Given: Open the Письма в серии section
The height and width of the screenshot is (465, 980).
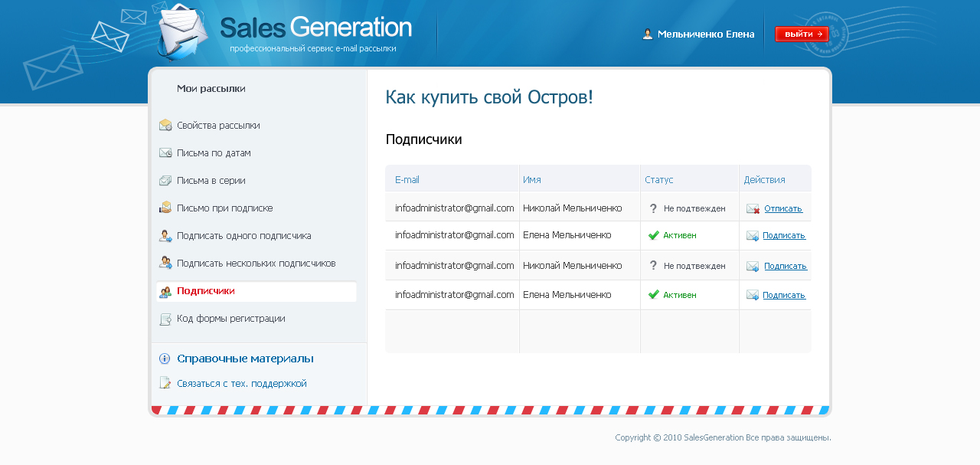Looking at the screenshot, I should [x=211, y=181].
